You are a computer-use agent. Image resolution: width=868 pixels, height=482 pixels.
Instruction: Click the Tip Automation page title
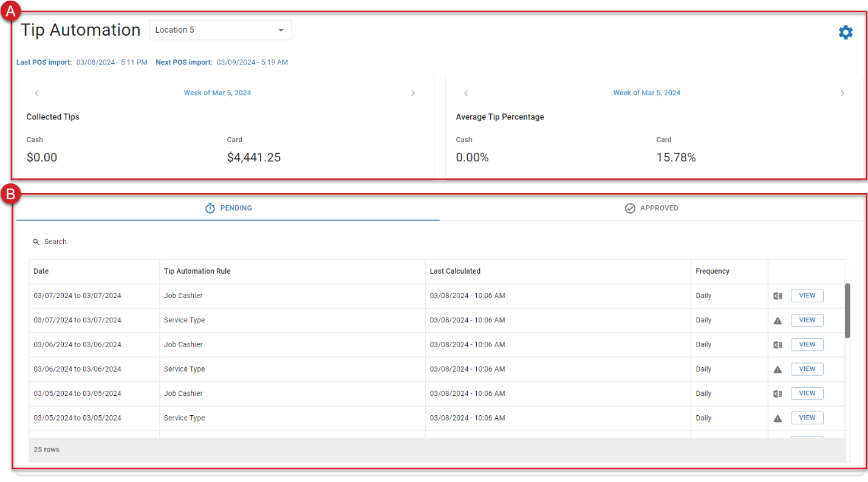click(81, 30)
